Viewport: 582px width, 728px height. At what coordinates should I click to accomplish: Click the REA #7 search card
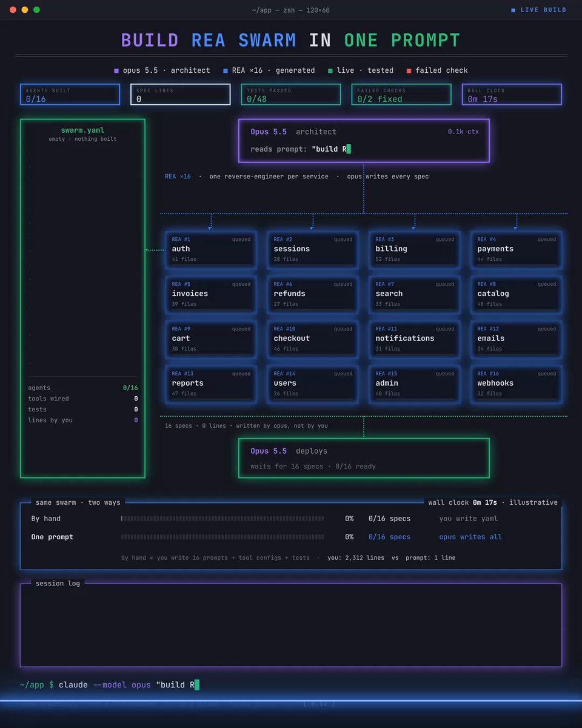pos(415,294)
